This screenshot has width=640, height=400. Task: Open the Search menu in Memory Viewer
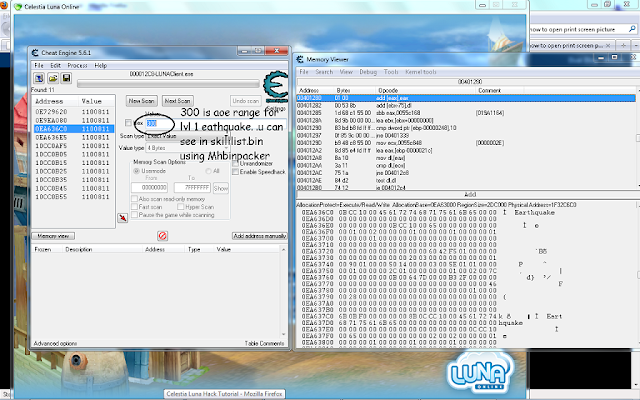click(x=324, y=72)
